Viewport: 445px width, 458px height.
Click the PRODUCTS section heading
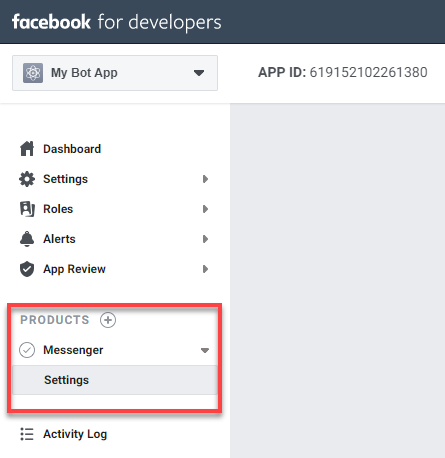55,320
